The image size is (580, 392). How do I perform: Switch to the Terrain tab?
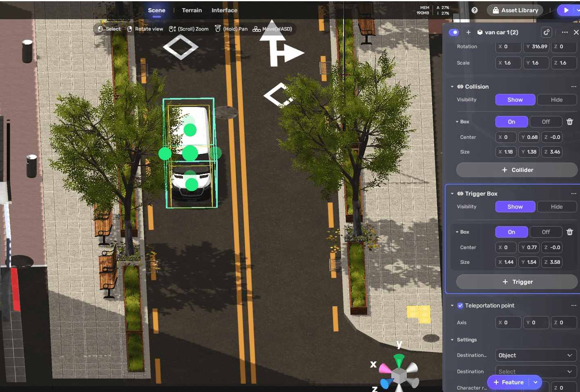[x=192, y=10]
